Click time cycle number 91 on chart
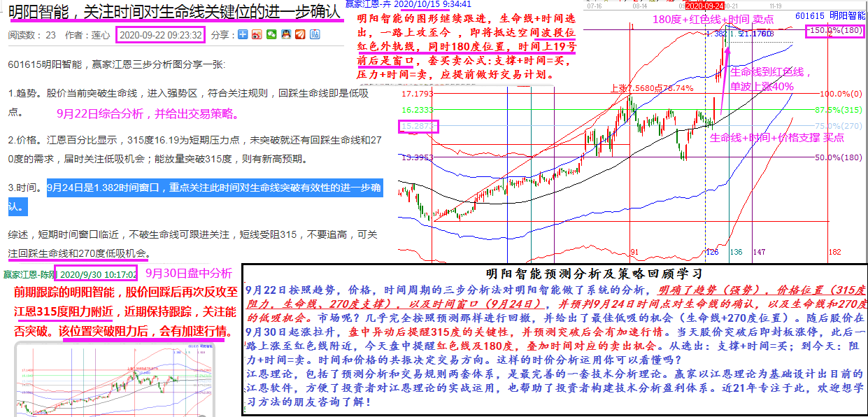Screen dimensions: 868x417 click(x=635, y=252)
